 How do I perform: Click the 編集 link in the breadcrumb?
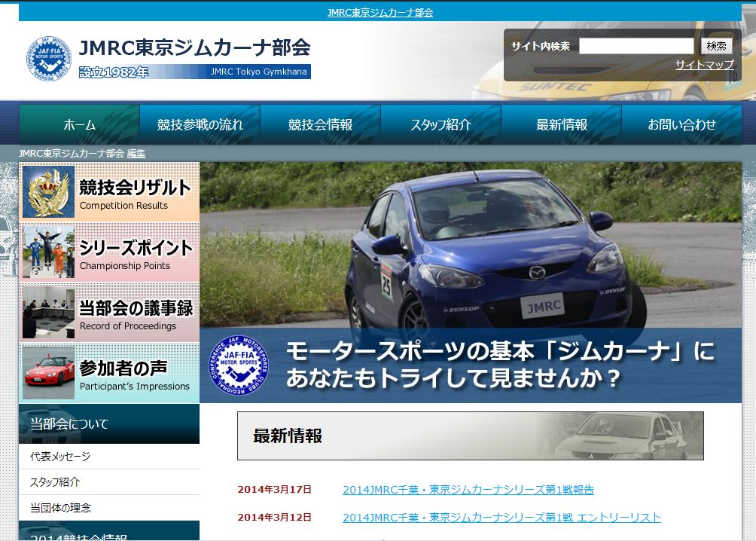(x=136, y=154)
